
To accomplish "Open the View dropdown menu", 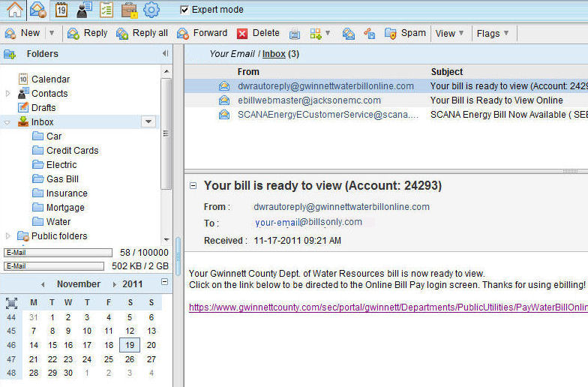I will [449, 34].
